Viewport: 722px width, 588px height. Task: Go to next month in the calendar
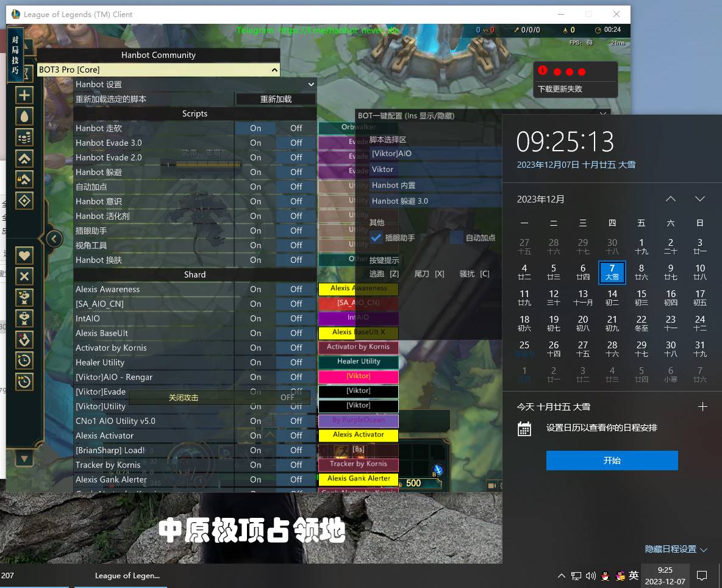[x=699, y=199]
